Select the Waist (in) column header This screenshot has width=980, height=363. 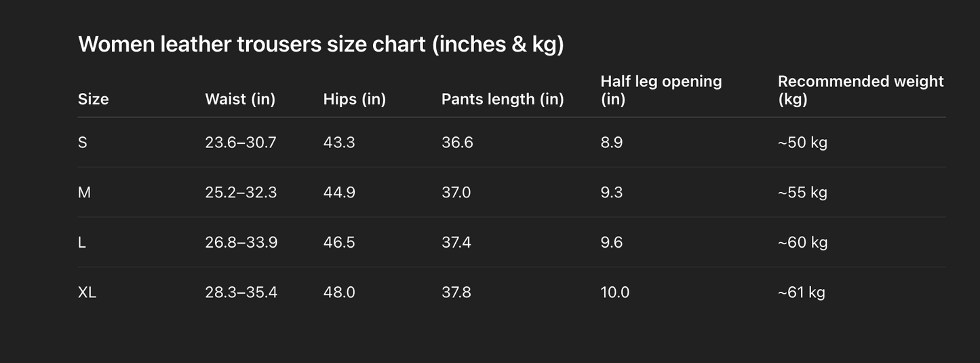coord(240,99)
